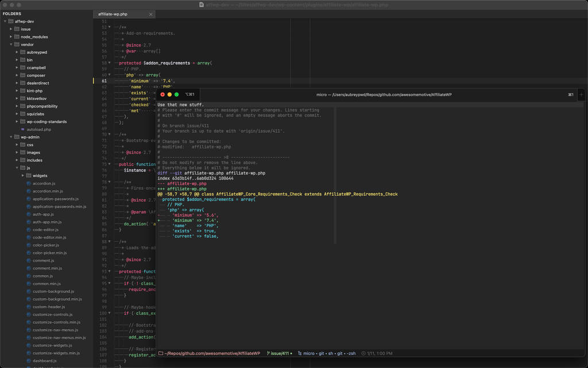Click the clock icon showing 1:00 PM
The height and width of the screenshot is (368, 588).
pos(362,353)
